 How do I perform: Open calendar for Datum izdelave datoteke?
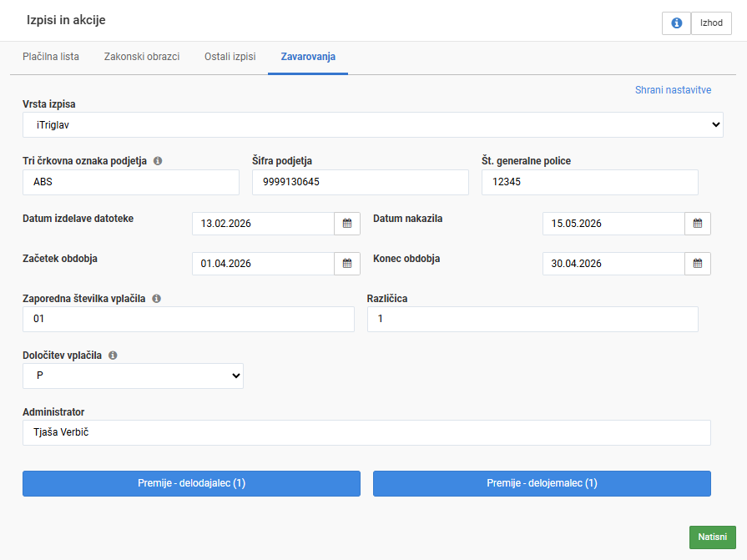347,224
